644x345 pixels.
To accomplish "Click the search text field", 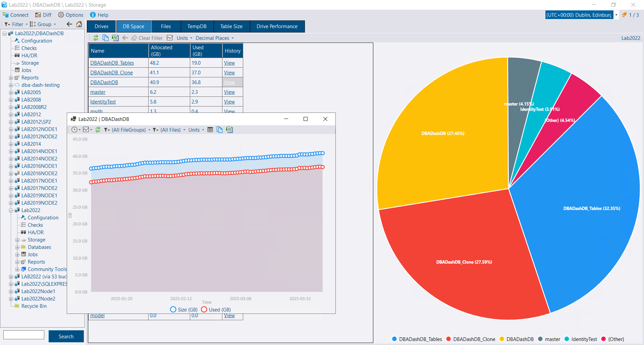I will coord(24,335).
